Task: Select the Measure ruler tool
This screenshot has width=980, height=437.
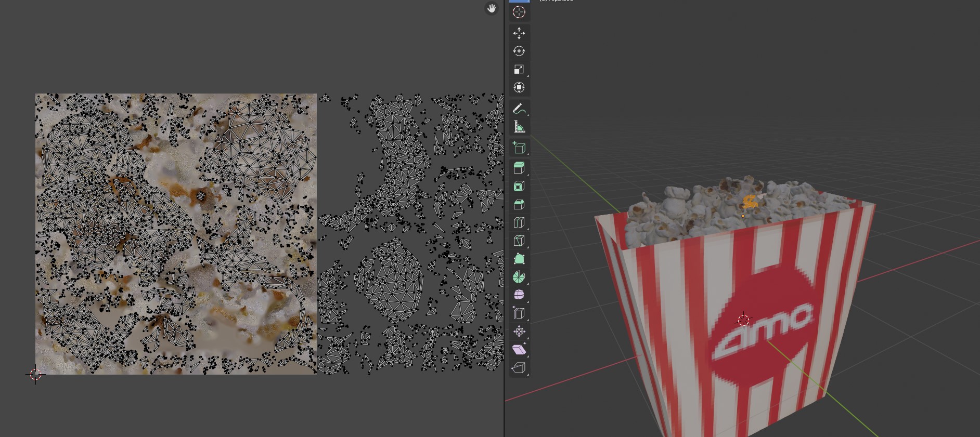Action: [519, 127]
